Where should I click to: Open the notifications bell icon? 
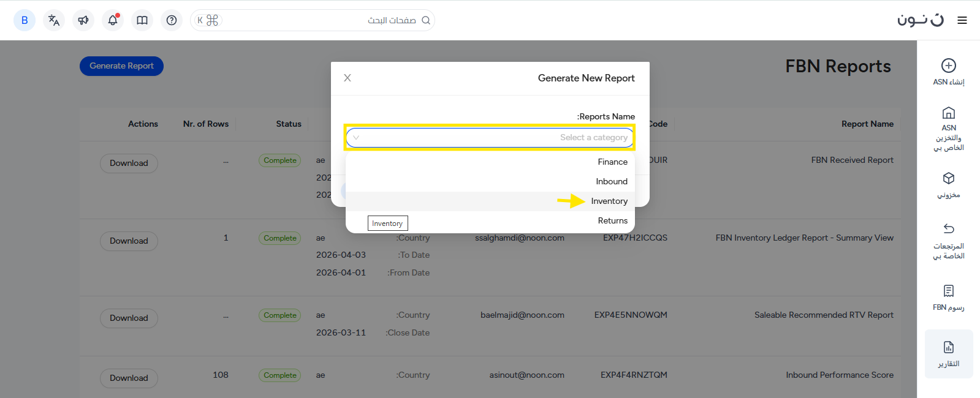click(113, 20)
